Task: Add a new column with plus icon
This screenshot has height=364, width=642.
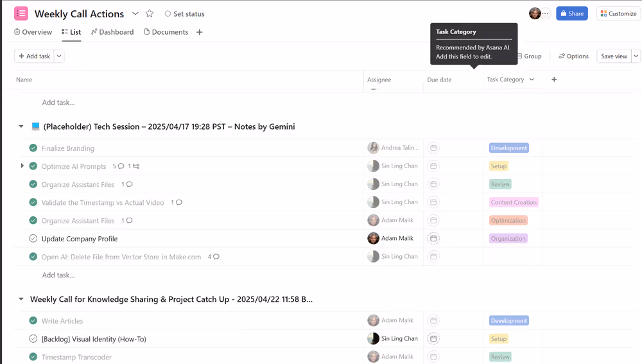Action: (554, 80)
